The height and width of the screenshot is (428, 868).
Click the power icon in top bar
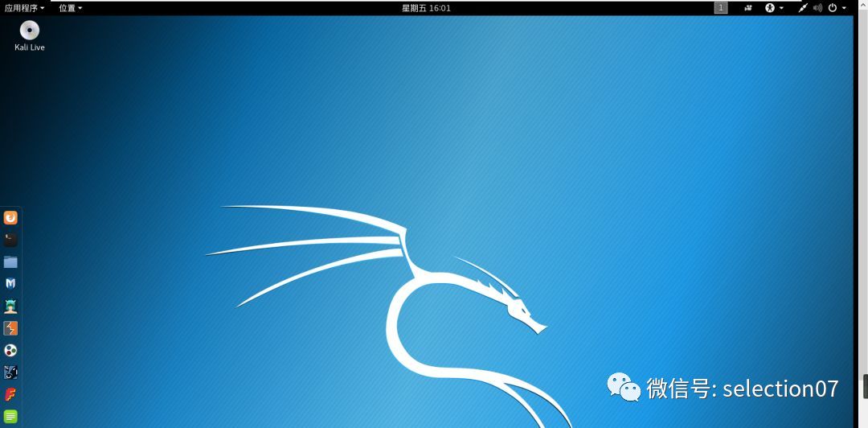833,8
